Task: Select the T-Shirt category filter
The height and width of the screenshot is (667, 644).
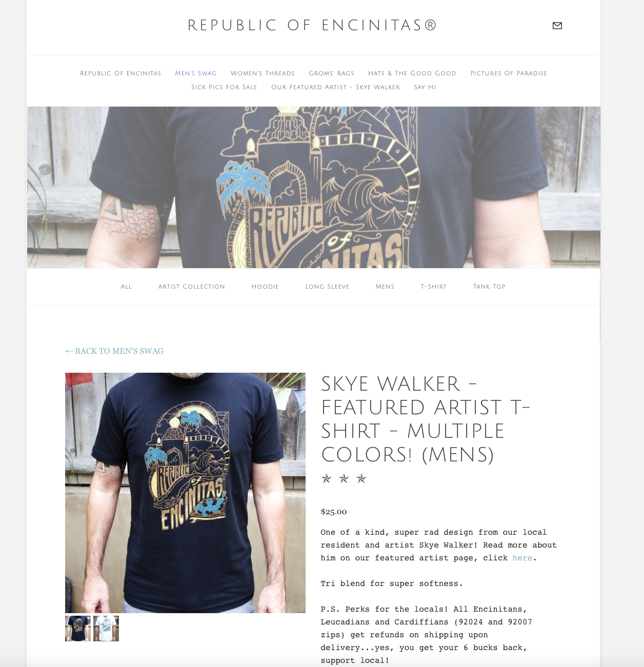Action: point(434,287)
